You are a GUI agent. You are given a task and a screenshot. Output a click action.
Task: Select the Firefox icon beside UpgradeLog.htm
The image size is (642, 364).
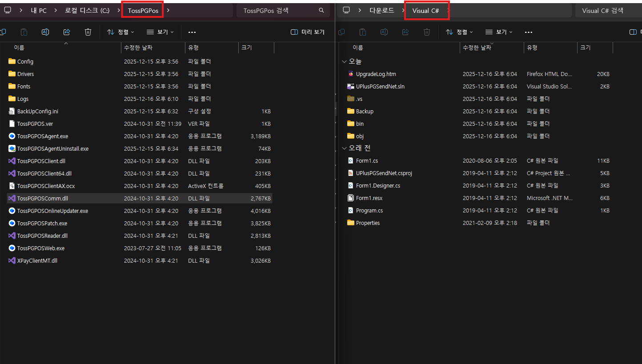pos(351,74)
